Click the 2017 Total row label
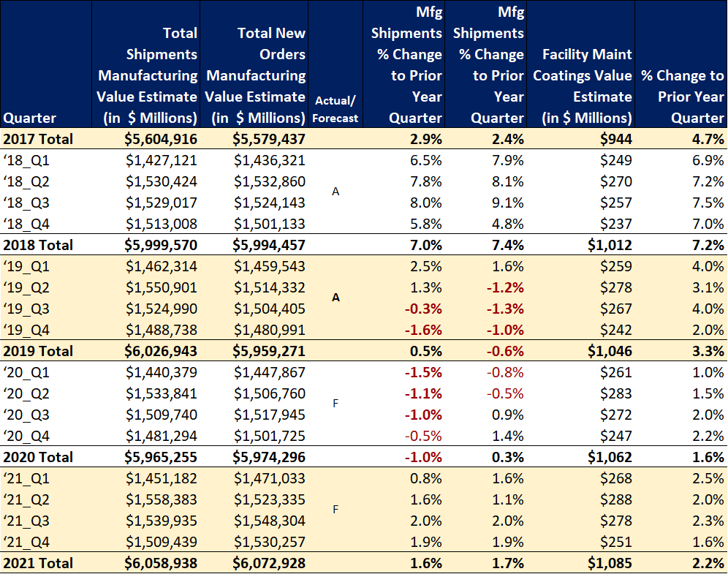The image size is (728, 574). 38,139
